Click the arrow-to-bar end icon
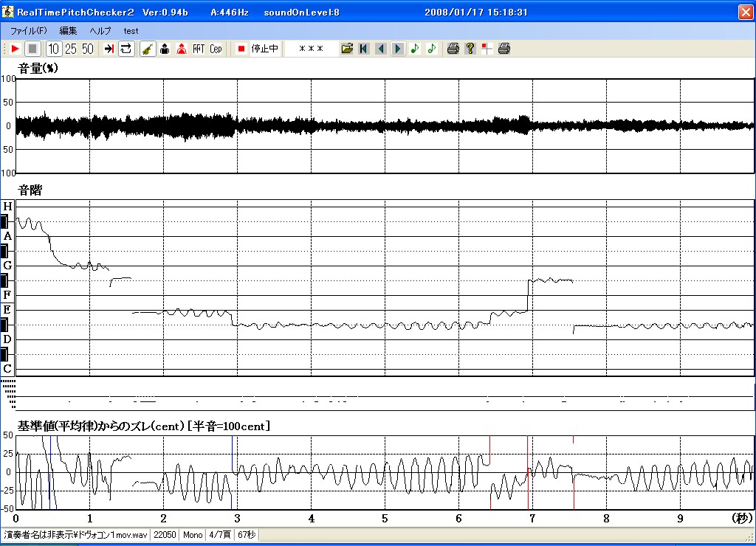Image resolution: width=756 pixels, height=546 pixels. coord(109,49)
